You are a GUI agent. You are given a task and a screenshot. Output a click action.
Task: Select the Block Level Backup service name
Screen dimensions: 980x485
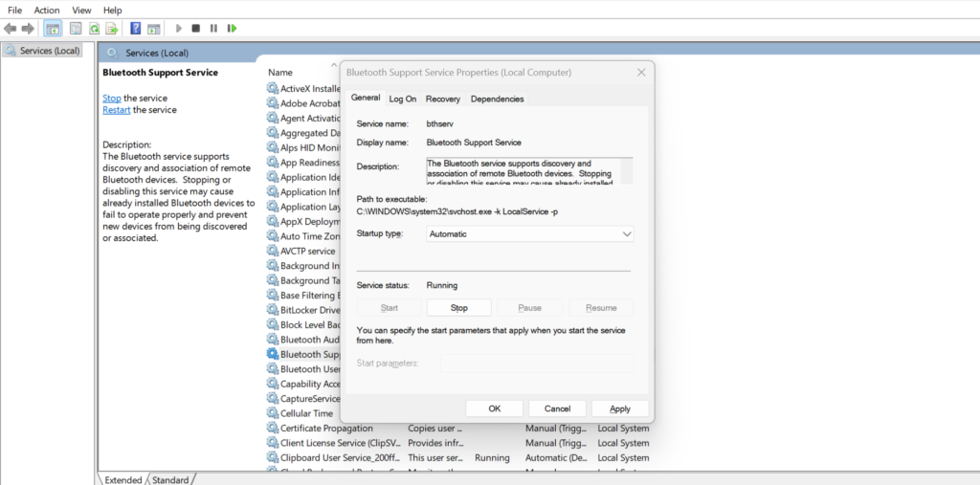[310, 324]
